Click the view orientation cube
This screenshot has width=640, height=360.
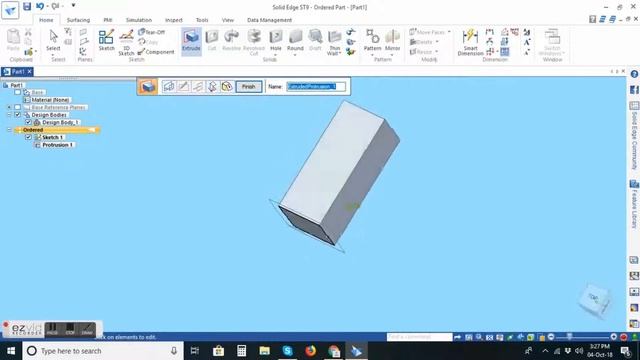click(595, 300)
